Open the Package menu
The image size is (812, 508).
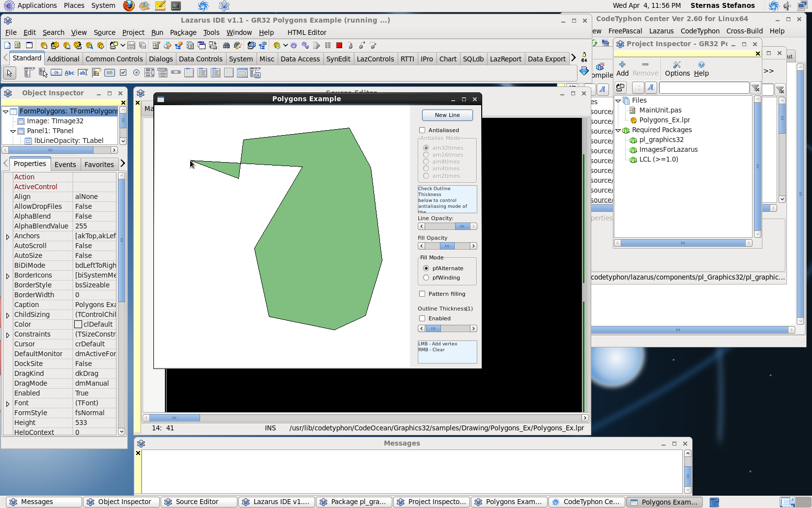coord(183,32)
